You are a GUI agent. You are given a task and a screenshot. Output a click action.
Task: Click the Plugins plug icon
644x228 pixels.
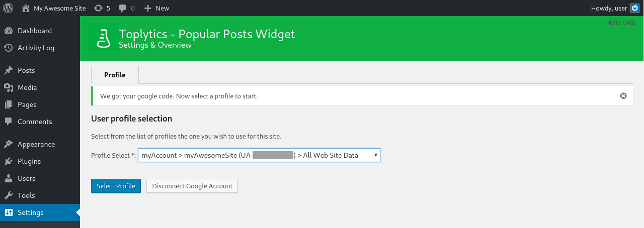pyautogui.click(x=9, y=161)
